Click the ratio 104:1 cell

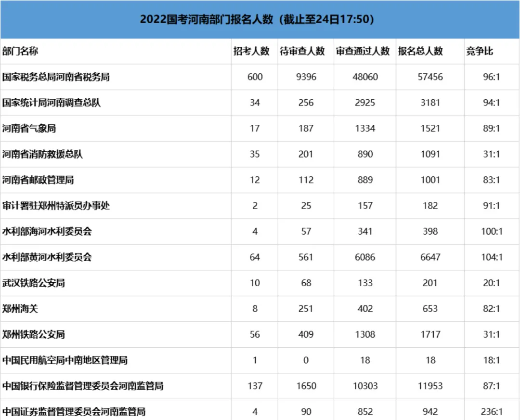[492, 257]
